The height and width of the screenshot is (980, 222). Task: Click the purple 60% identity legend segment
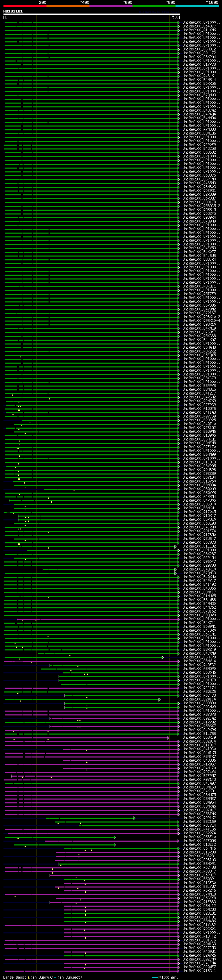coord(111,6)
